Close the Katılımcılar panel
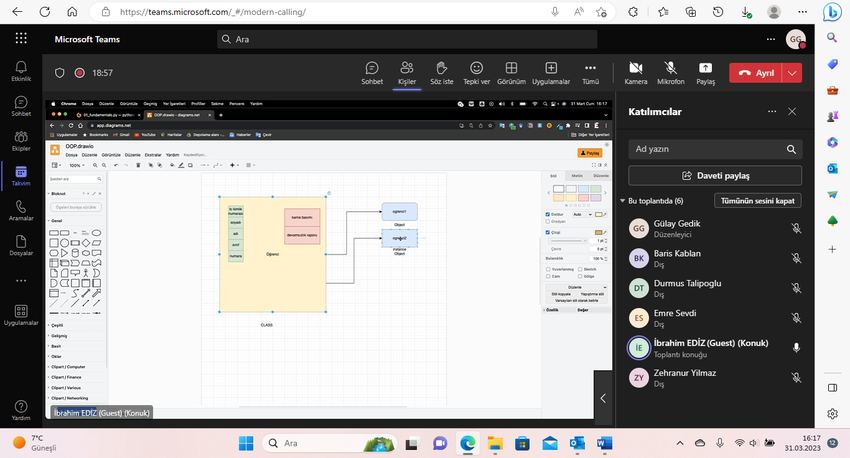Image resolution: width=850 pixels, height=458 pixels. [x=792, y=111]
